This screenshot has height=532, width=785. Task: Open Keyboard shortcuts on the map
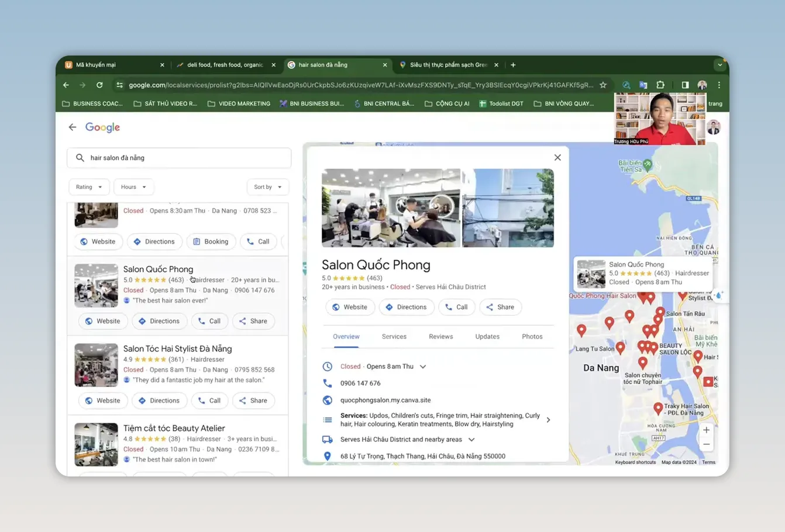pos(635,462)
